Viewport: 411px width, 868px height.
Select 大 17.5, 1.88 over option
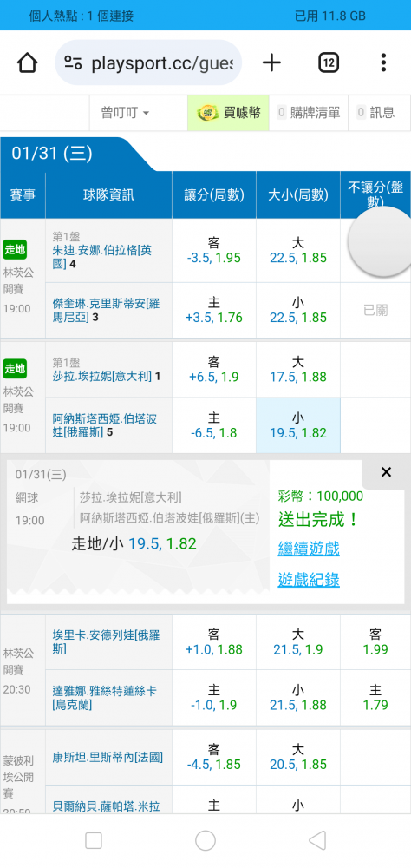(298, 370)
